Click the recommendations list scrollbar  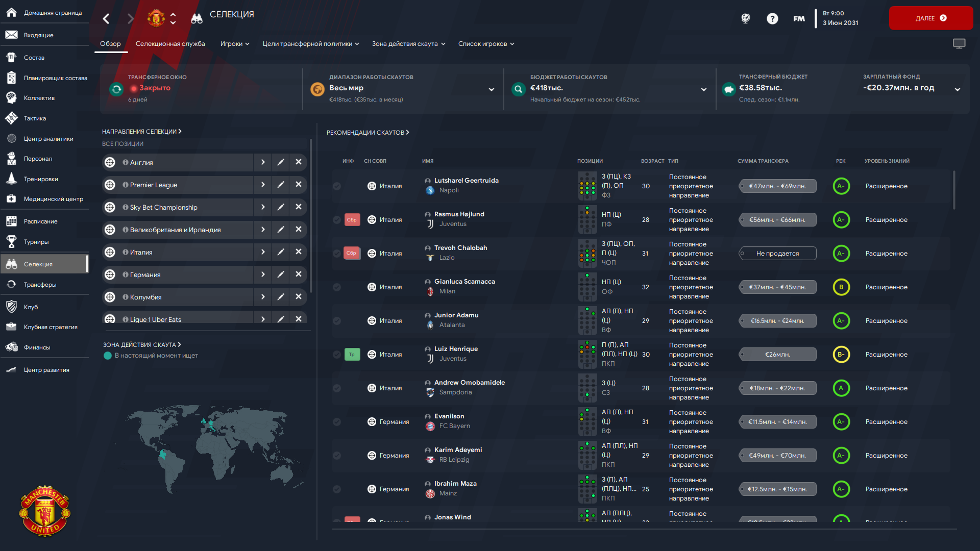pos(954,190)
